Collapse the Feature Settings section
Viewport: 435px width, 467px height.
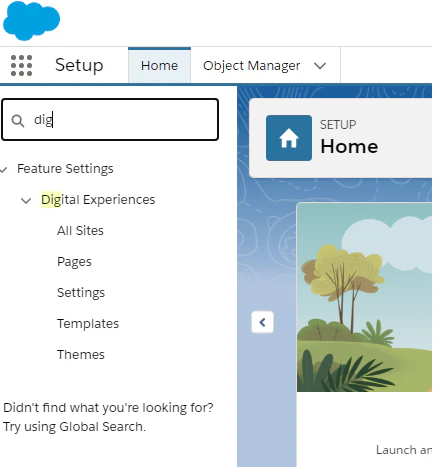[x=4, y=170]
